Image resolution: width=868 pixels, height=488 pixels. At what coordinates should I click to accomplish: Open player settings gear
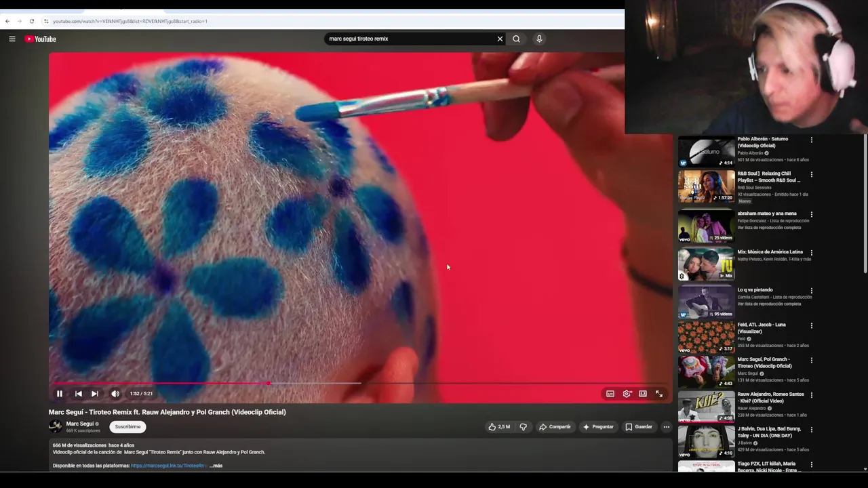[627, 394]
